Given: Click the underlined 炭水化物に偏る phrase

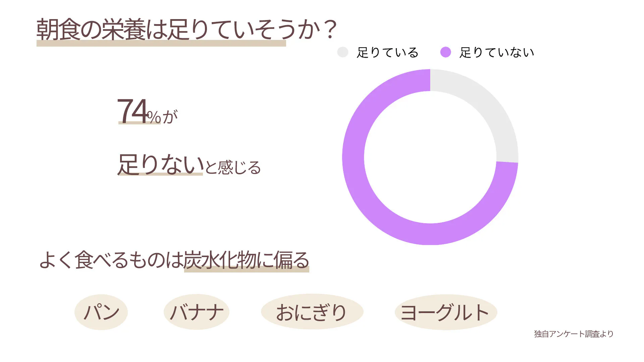Looking at the screenshot, I should [x=247, y=260].
